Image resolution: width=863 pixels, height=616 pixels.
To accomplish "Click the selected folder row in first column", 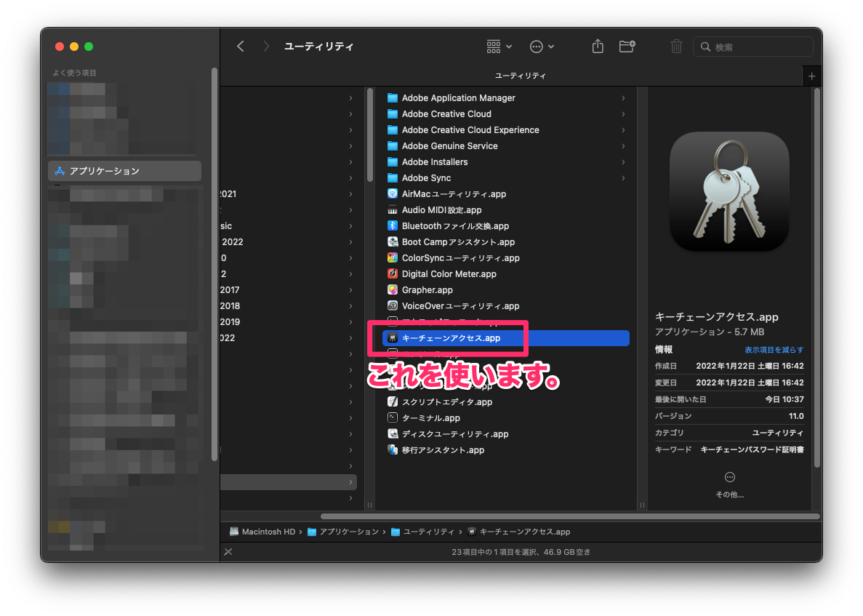I will point(289,482).
